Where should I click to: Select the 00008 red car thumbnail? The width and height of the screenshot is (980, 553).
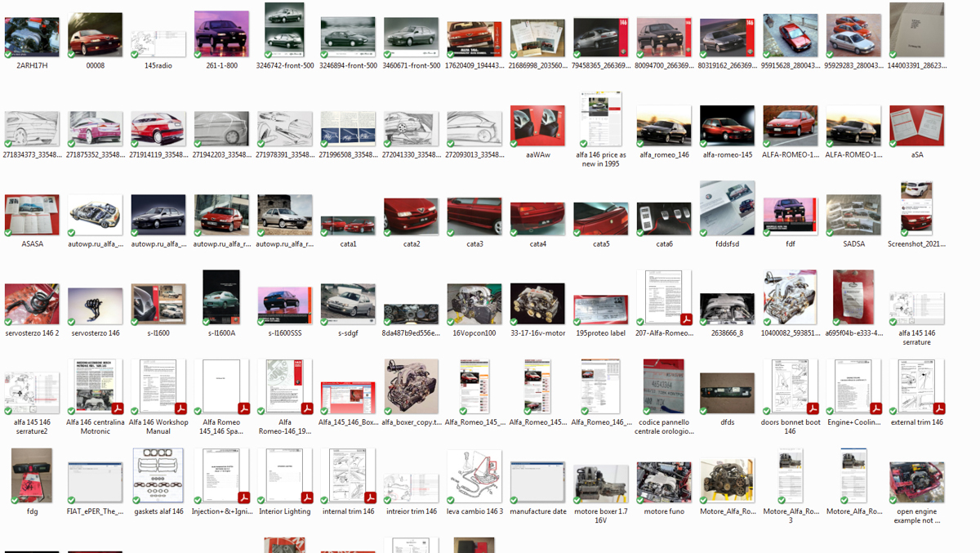95,35
